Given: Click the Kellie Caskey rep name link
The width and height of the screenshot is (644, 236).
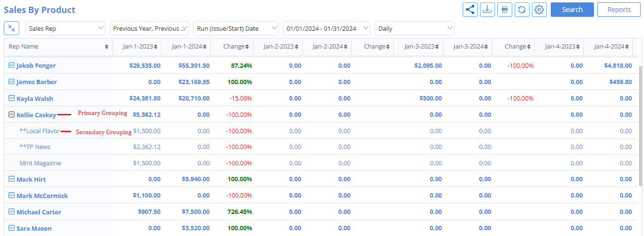Looking at the screenshot, I should tap(36, 115).
